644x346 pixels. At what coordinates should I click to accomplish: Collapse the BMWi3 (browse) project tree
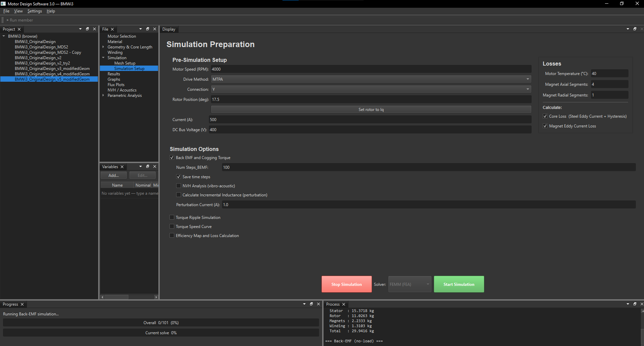click(4, 36)
